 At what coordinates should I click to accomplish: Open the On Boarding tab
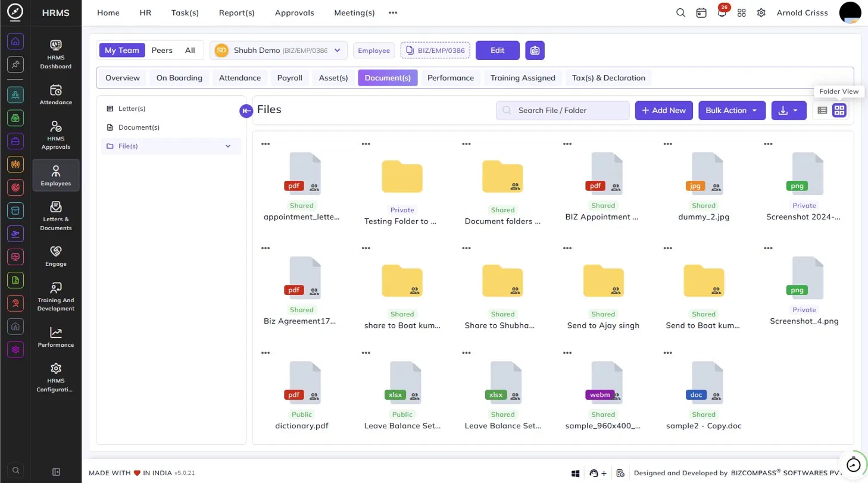179,78
